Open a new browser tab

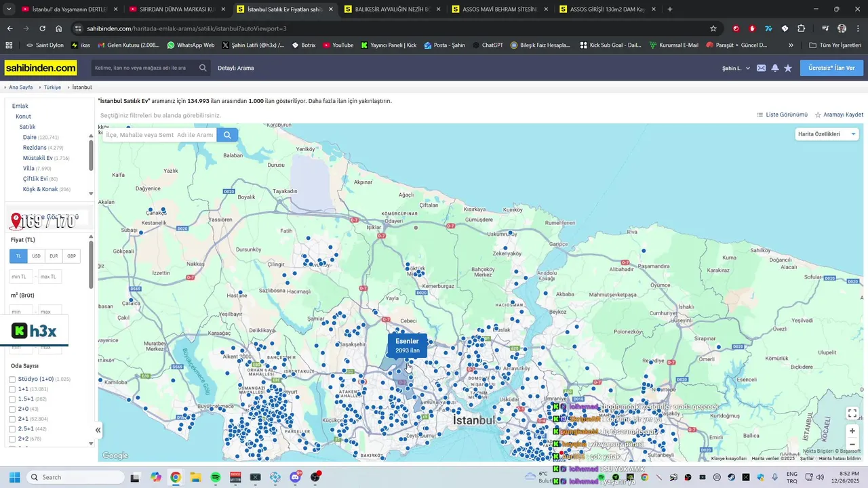670,9
